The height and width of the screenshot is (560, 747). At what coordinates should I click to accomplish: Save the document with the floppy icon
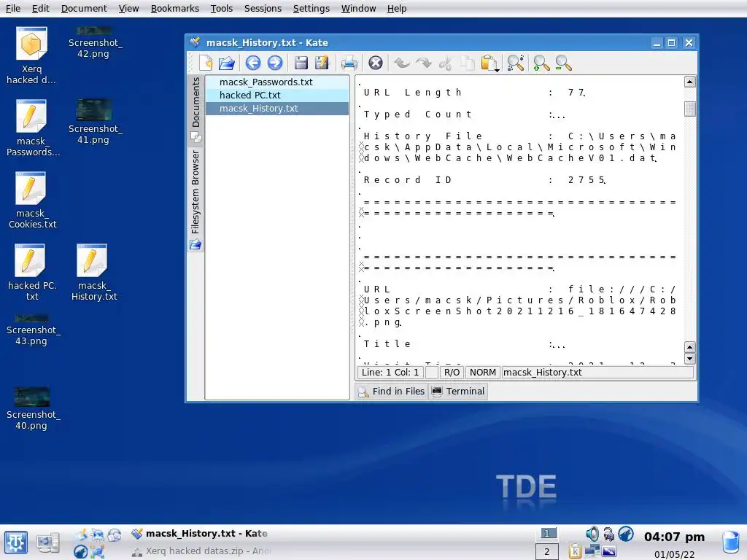[301, 63]
